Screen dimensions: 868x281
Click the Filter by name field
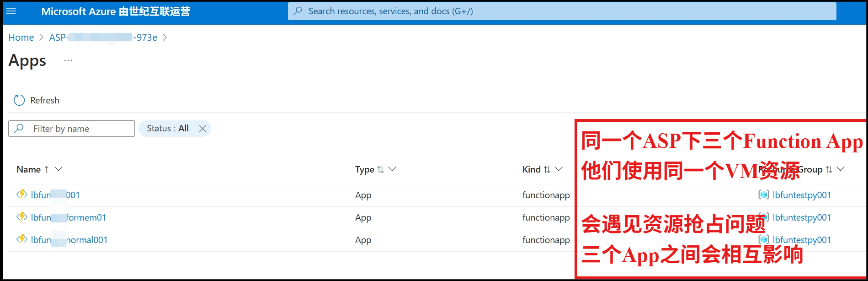click(78, 129)
